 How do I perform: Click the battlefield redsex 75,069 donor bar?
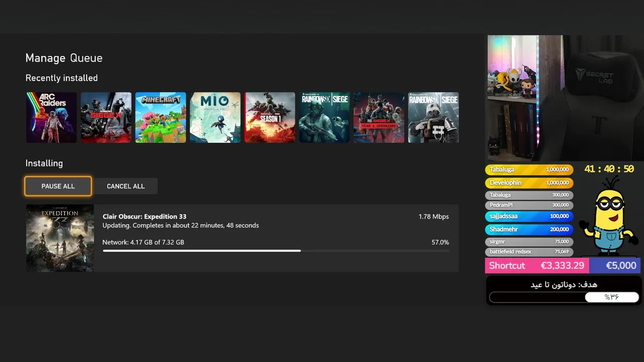click(529, 251)
